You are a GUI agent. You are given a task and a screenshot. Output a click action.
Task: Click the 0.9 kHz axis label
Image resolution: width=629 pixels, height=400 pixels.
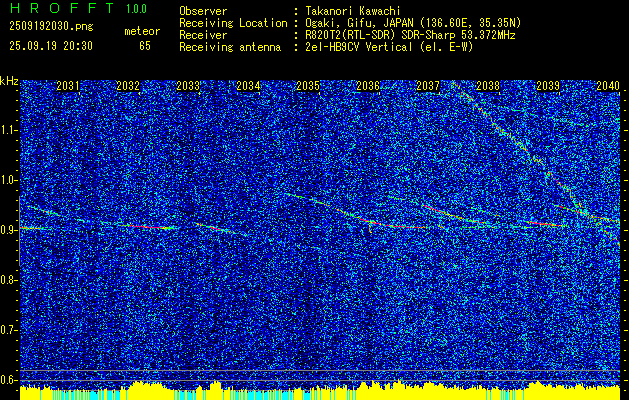[x=7, y=230]
